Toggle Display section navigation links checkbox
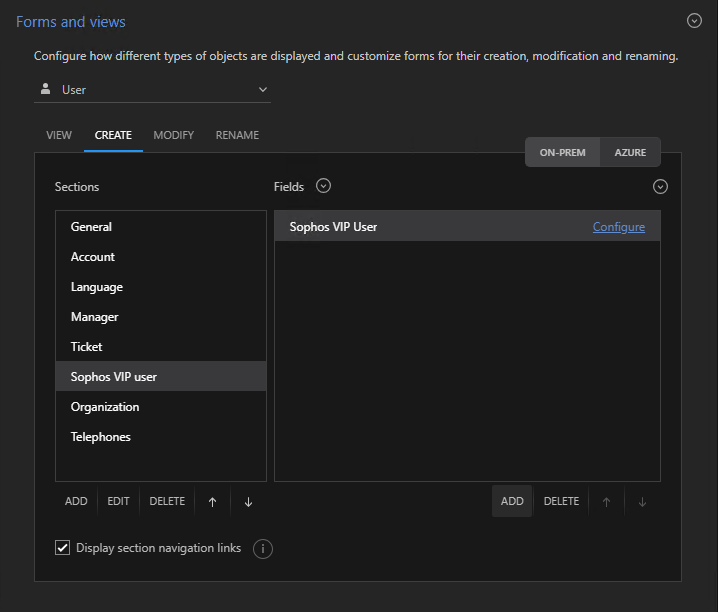This screenshot has width=718, height=612. click(63, 548)
